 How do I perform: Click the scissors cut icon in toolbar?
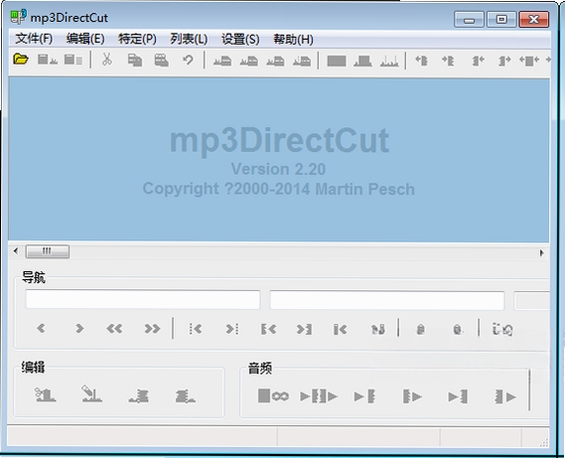[107, 60]
